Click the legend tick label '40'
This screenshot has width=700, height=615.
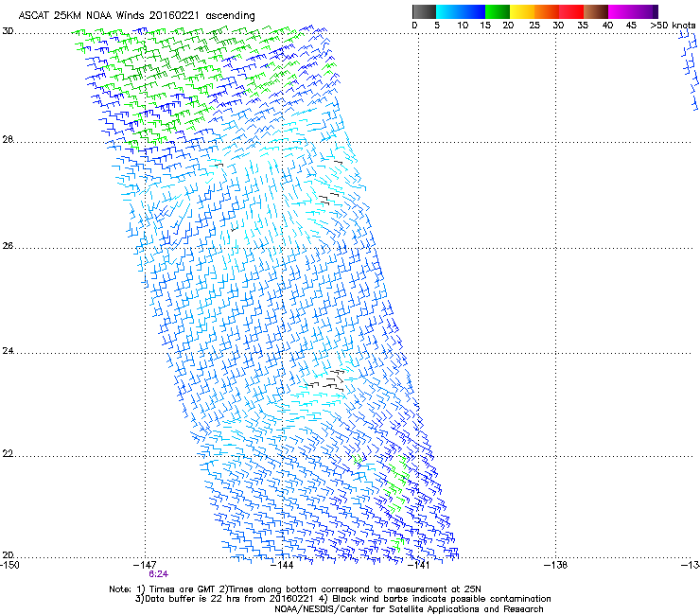607,26
